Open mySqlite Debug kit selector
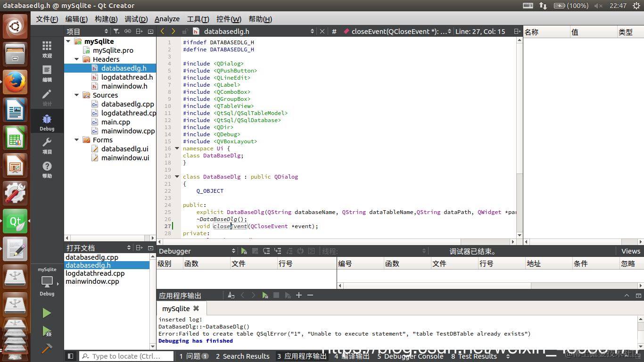The height and width of the screenshot is (362, 644). (x=47, y=281)
